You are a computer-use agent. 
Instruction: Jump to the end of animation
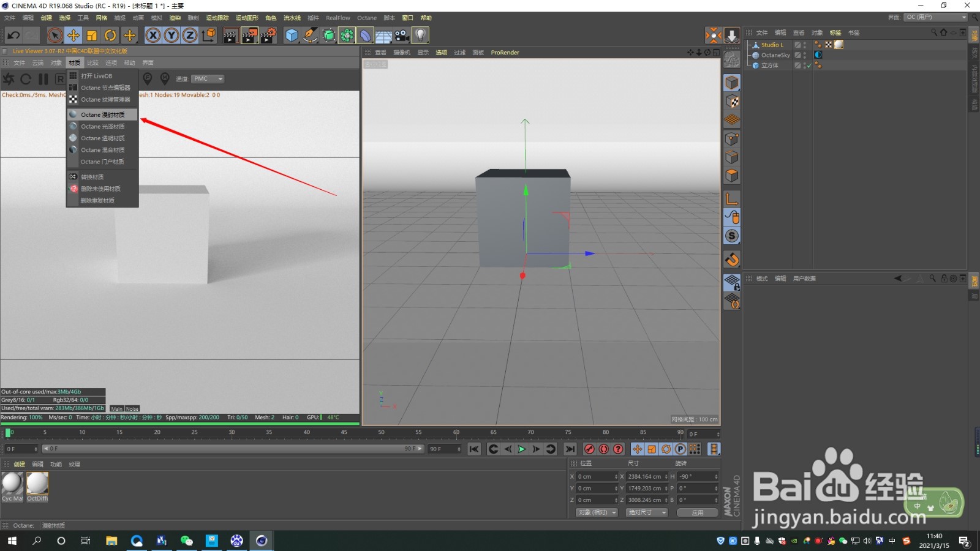(x=570, y=449)
